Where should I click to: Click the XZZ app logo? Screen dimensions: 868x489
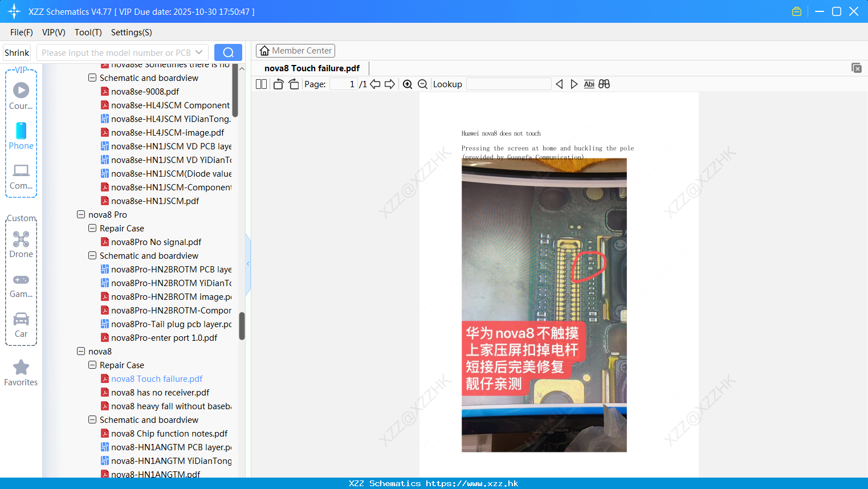tap(14, 11)
